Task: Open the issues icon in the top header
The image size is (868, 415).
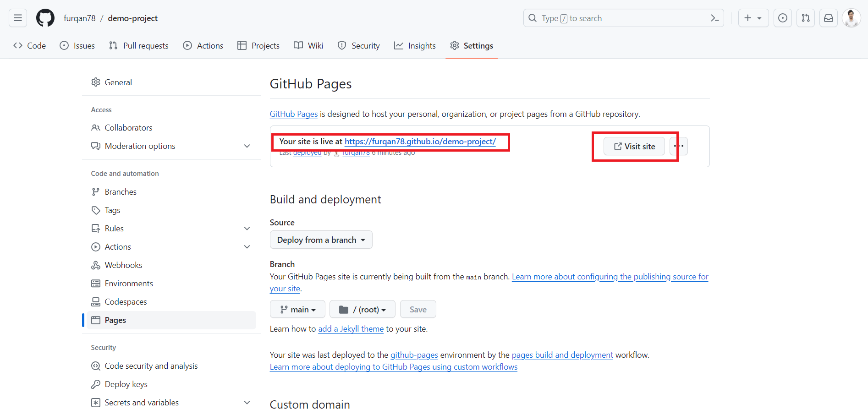Action: (x=783, y=18)
